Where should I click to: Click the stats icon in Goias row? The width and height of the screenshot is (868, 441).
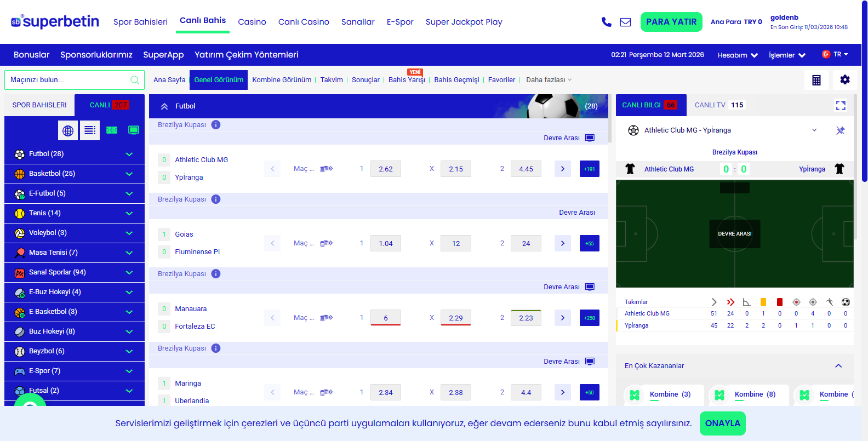[327, 243]
